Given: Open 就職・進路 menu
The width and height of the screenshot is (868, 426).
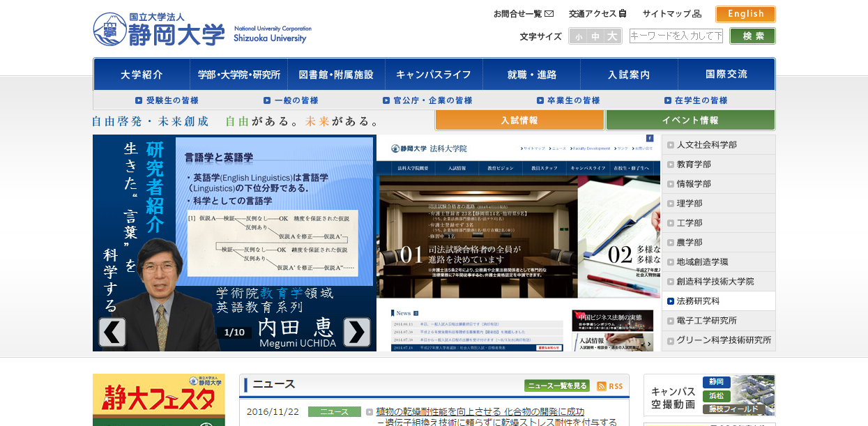Looking at the screenshot, I should (532, 75).
